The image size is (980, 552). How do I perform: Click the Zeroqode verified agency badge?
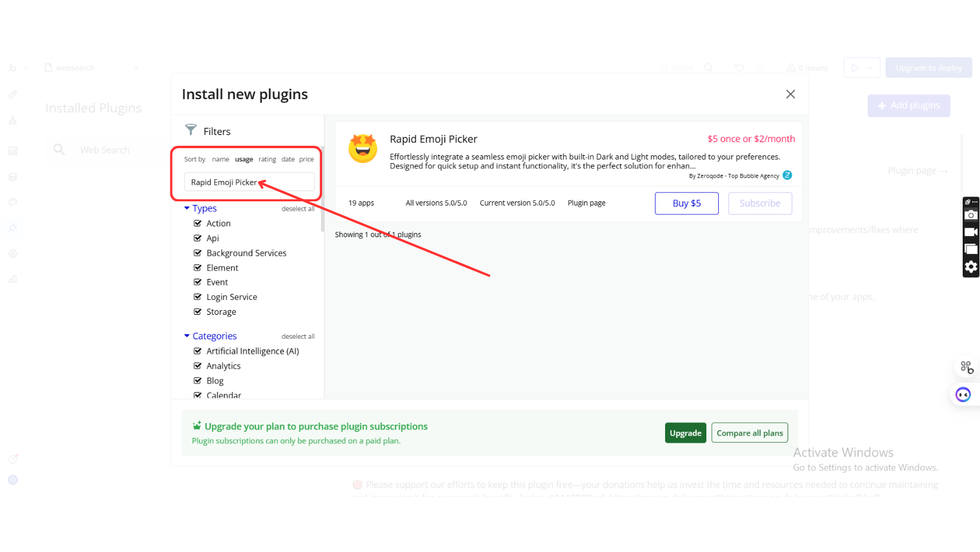[788, 175]
